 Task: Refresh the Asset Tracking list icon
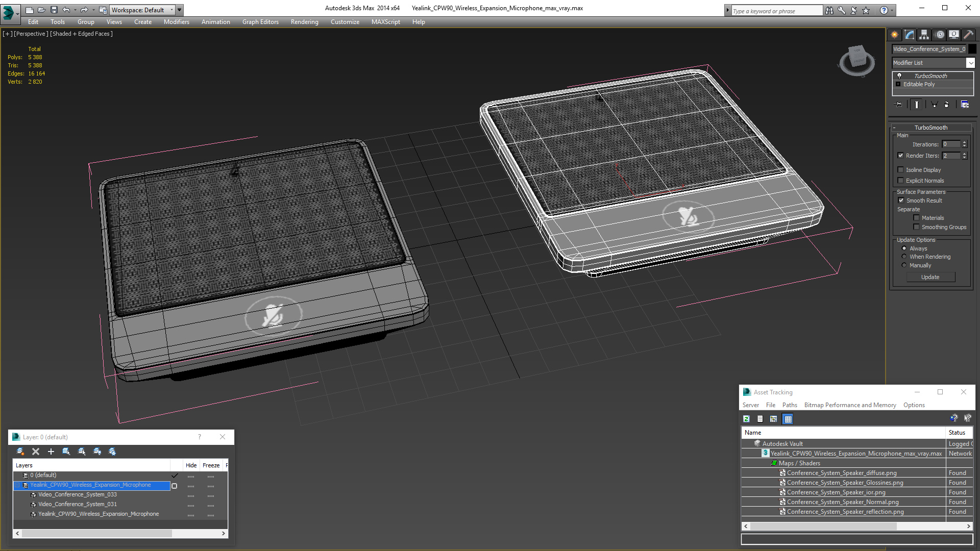click(x=747, y=419)
